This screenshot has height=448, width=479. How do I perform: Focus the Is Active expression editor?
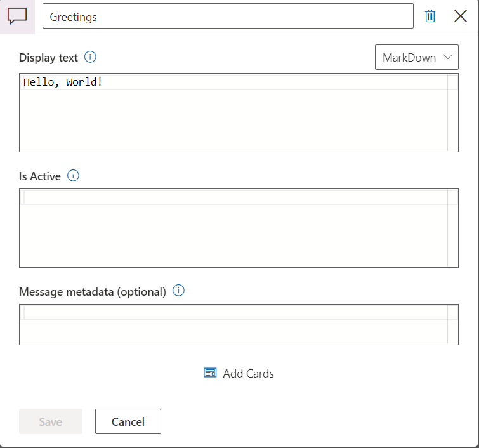(x=239, y=228)
